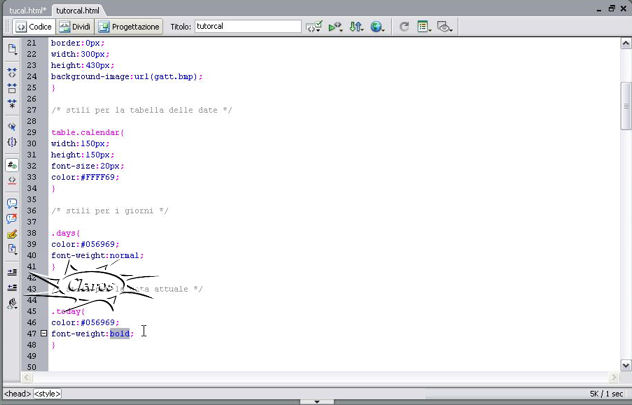Click color:#FFFF69 on line 33
The image size is (632, 405).
(x=85, y=177)
